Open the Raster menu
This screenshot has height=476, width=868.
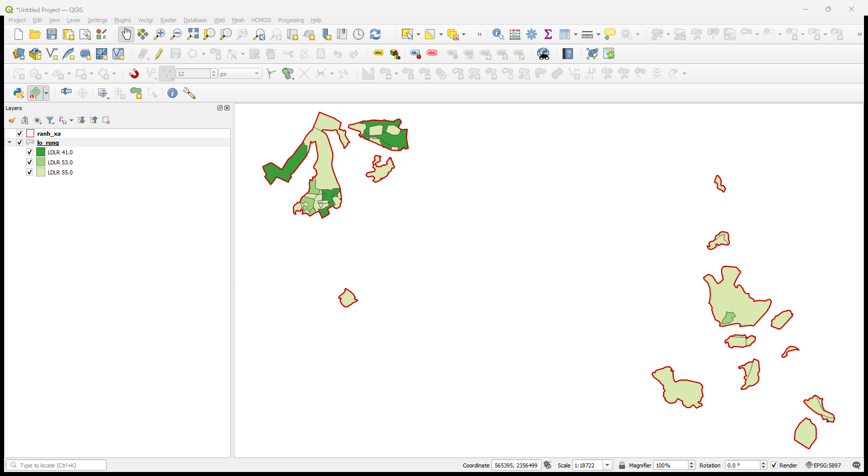point(168,20)
